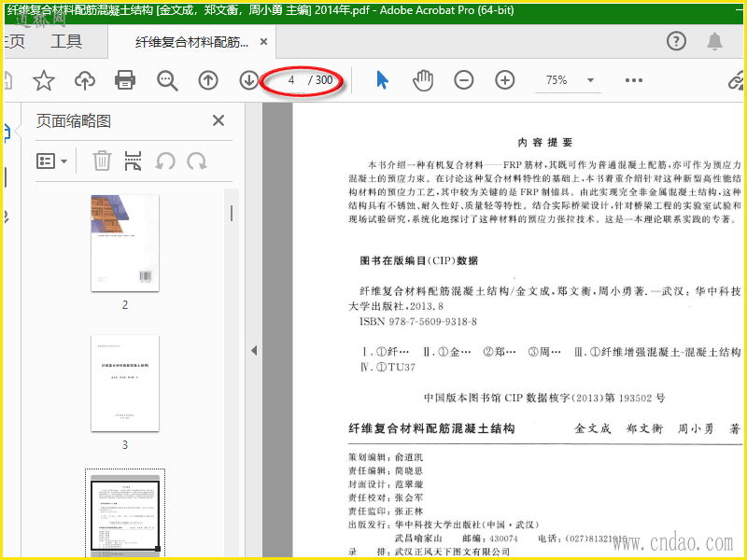Click the 策划编辑：俞道凯 line
The height and width of the screenshot is (560, 747).
click(386, 457)
